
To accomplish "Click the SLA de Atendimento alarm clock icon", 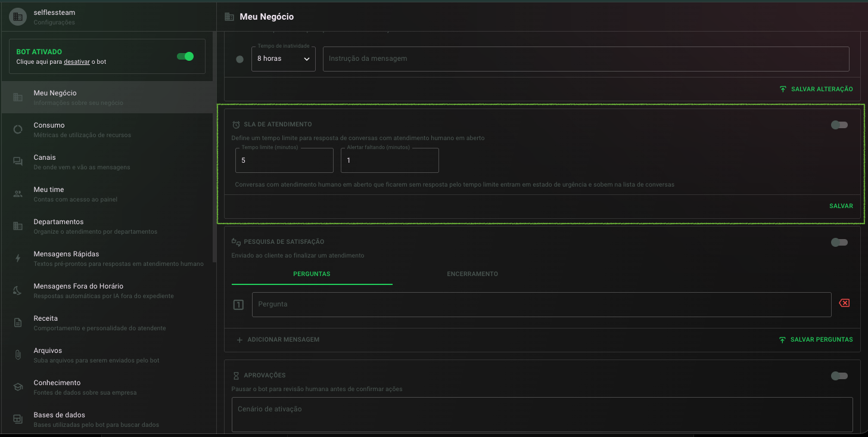I will 237,125.
